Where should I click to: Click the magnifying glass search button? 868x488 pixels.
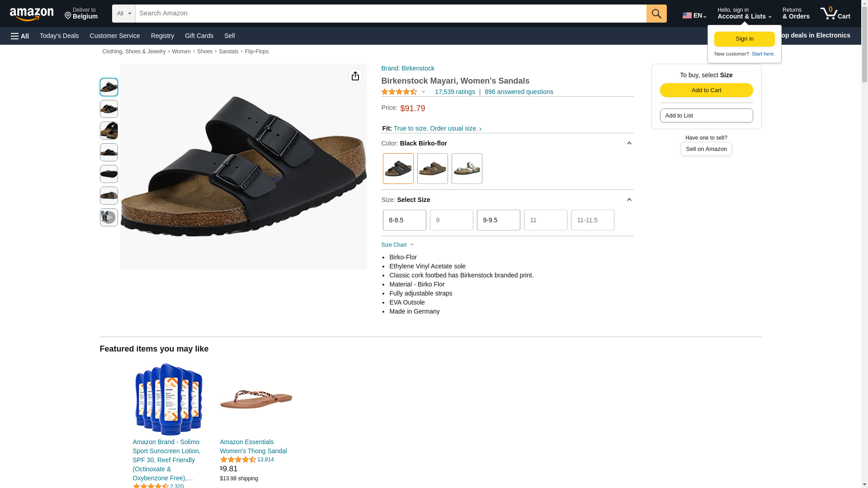point(656,14)
